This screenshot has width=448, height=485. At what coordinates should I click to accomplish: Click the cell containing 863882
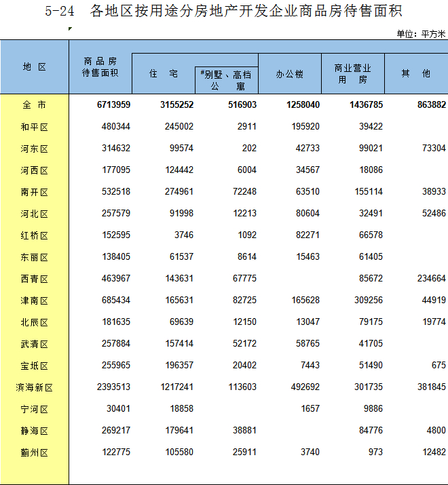[x=432, y=104]
